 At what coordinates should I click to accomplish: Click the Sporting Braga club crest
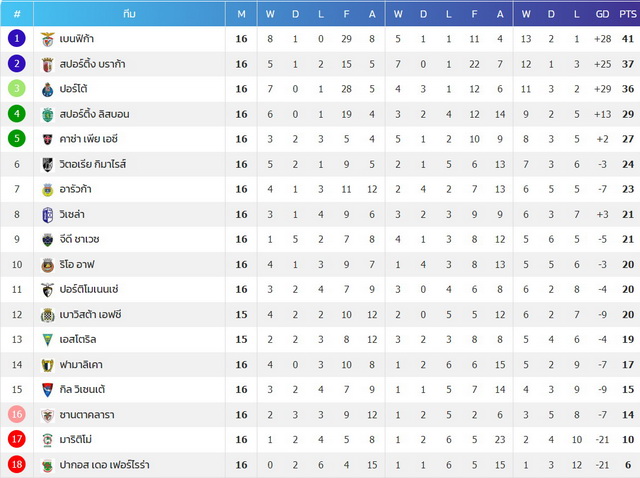click(x=48, y=64)
